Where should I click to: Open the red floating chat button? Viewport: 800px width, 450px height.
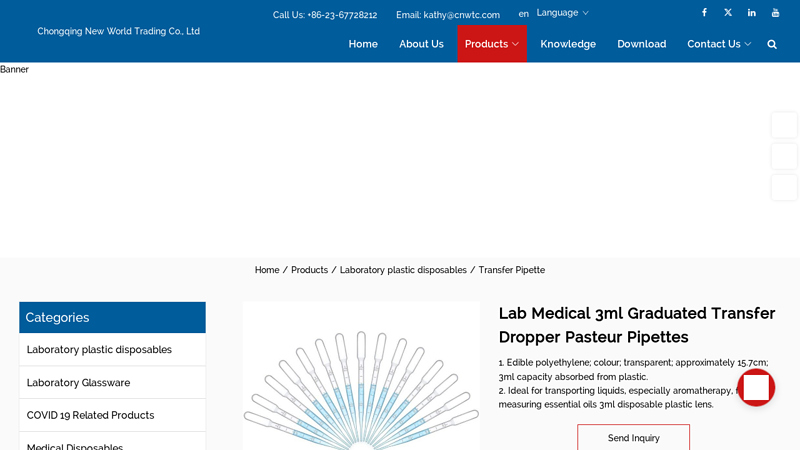click(x=756, y=388)
